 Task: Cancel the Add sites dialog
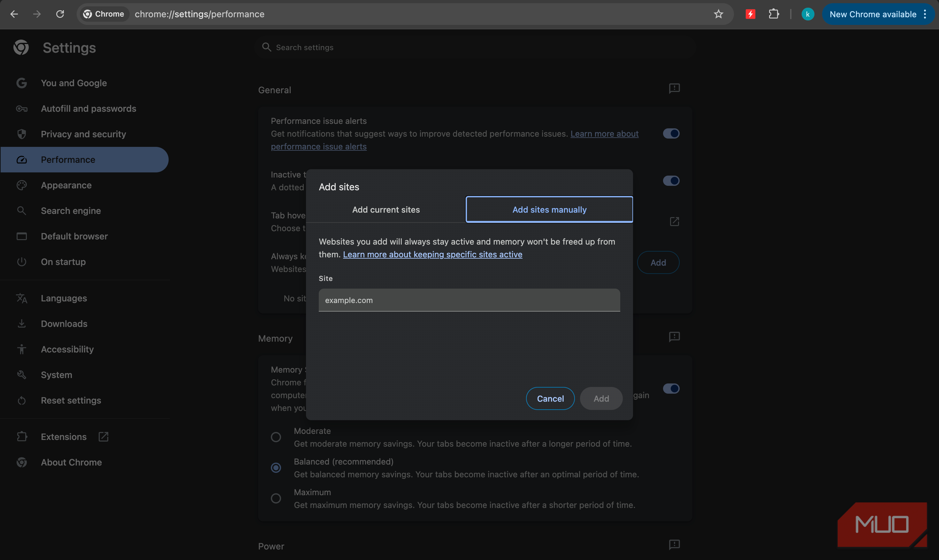tap(550, 398)
